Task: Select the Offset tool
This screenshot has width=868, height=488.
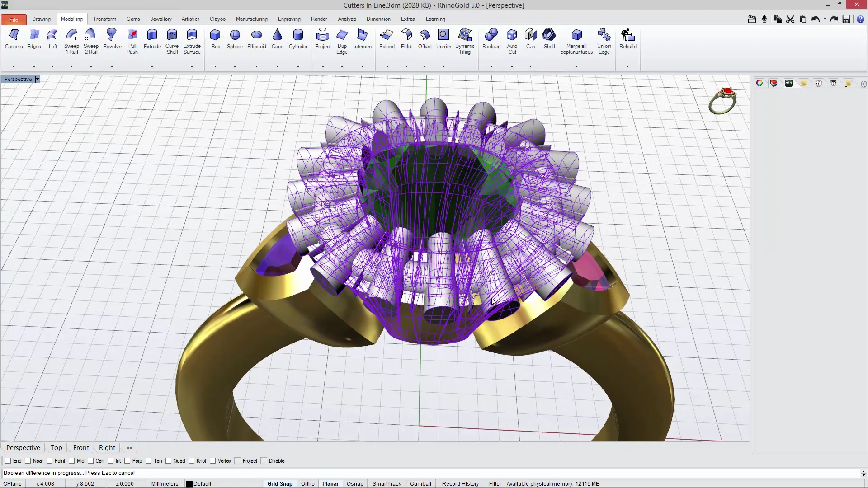Action: pos(425,39)
